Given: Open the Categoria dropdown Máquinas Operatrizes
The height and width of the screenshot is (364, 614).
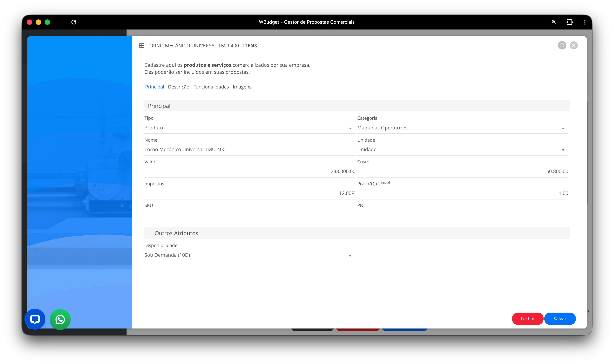Looking at the screenshot, I should [462, 128].
